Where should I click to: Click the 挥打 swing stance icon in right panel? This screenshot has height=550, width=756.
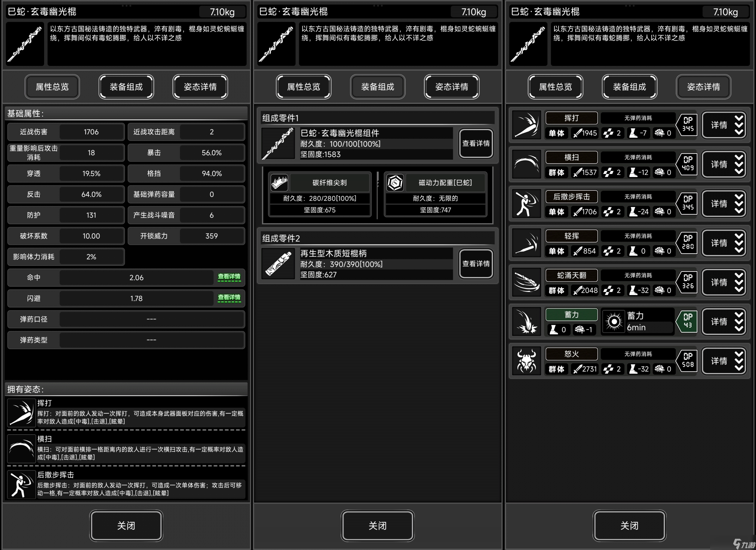click(x=526, y=125)
